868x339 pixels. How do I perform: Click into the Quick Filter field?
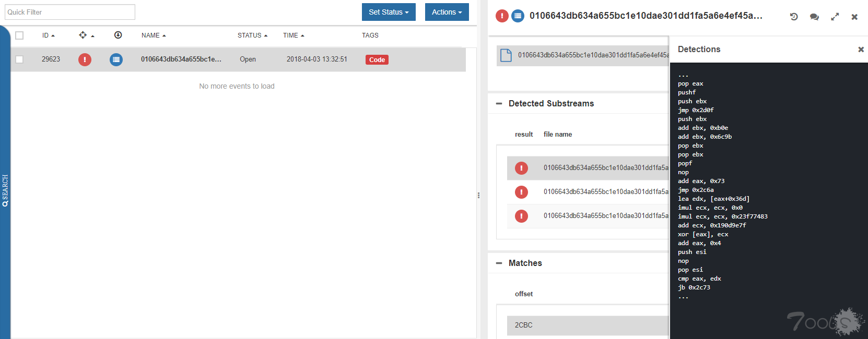[x=70, y=12]
